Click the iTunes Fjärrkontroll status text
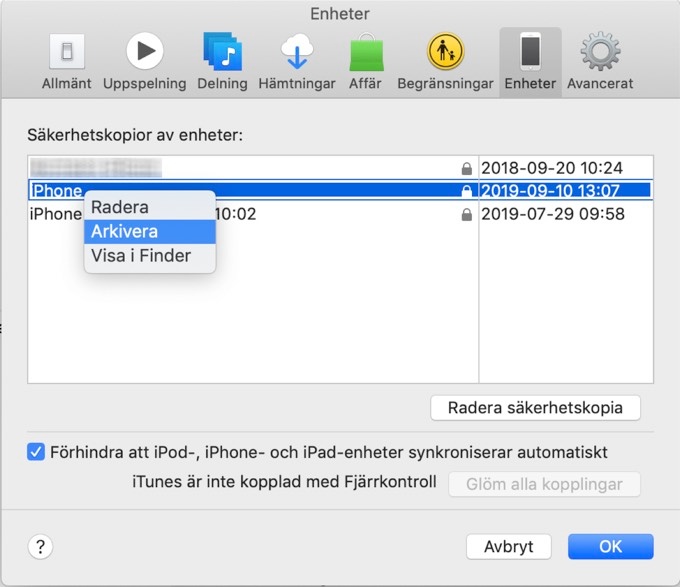The width and height of the screenshot is (680, 587). [284, 482]
